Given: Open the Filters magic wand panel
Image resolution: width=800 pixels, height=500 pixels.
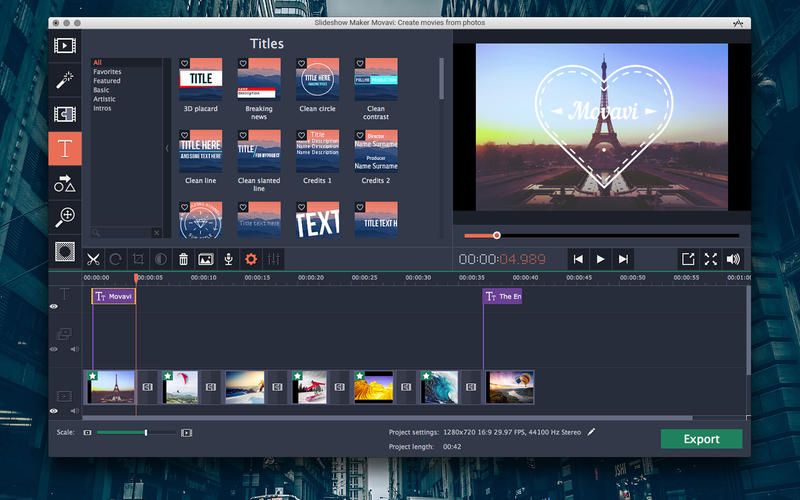Looking at the screenshot, I should point(65,79).
